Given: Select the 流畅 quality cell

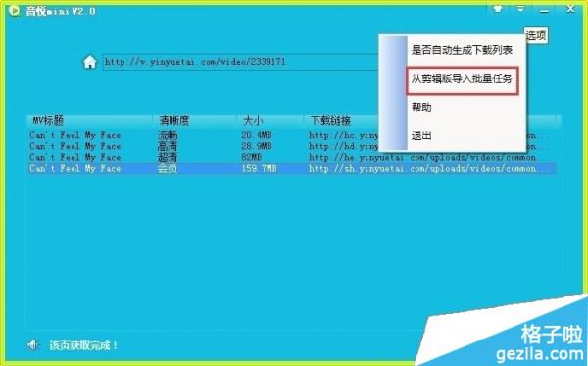Looking at the screenshot, I should tap(168, 135).
